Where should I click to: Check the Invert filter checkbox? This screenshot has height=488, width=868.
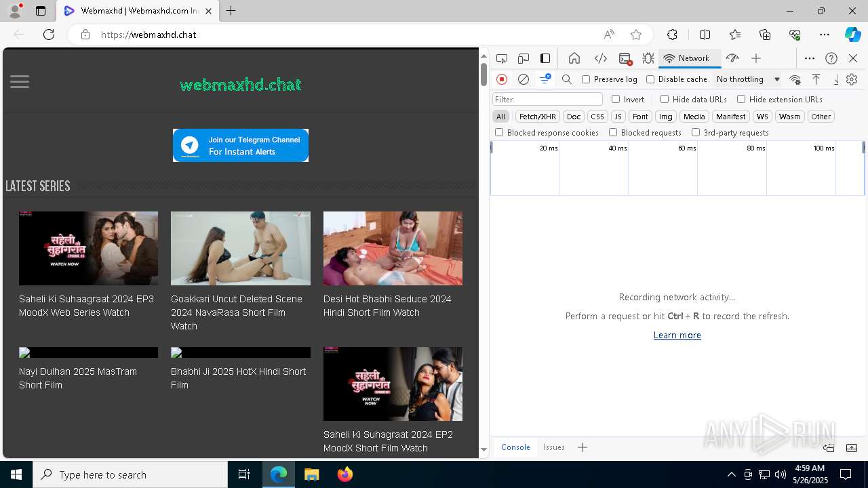616,99
